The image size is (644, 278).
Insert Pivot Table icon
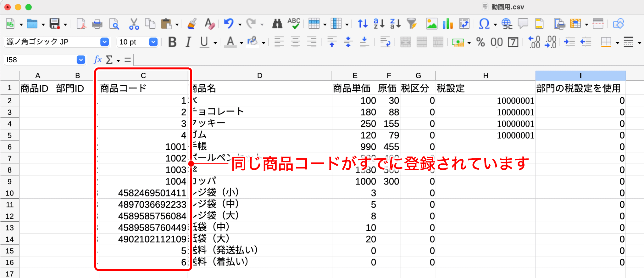tap(464, 24)
